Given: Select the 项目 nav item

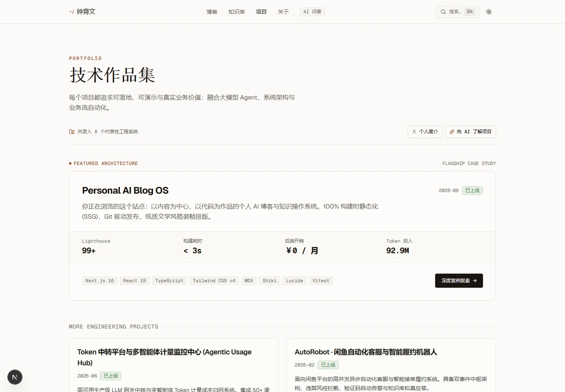Looking at the screenshot, I should pos(261,12).
